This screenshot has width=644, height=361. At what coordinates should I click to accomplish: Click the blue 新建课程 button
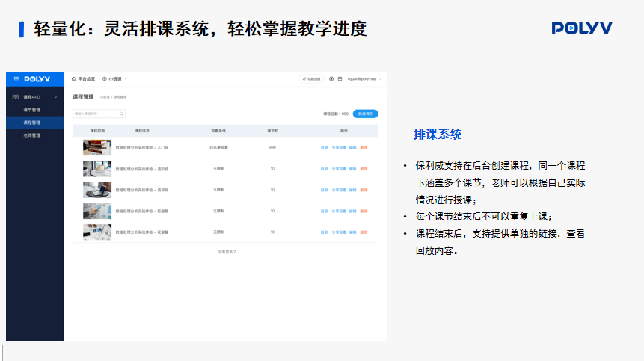pyautogui.click(x=366, y=114)
